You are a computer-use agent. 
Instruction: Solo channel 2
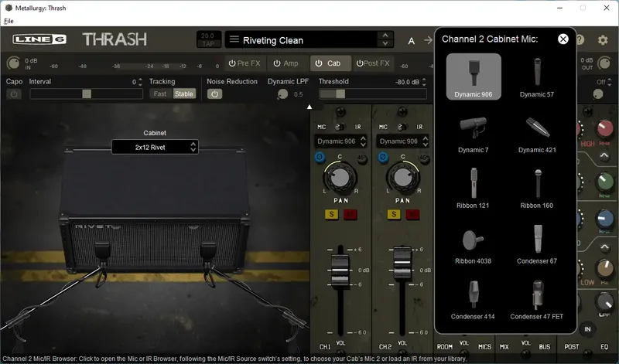(x=393, y=214)
